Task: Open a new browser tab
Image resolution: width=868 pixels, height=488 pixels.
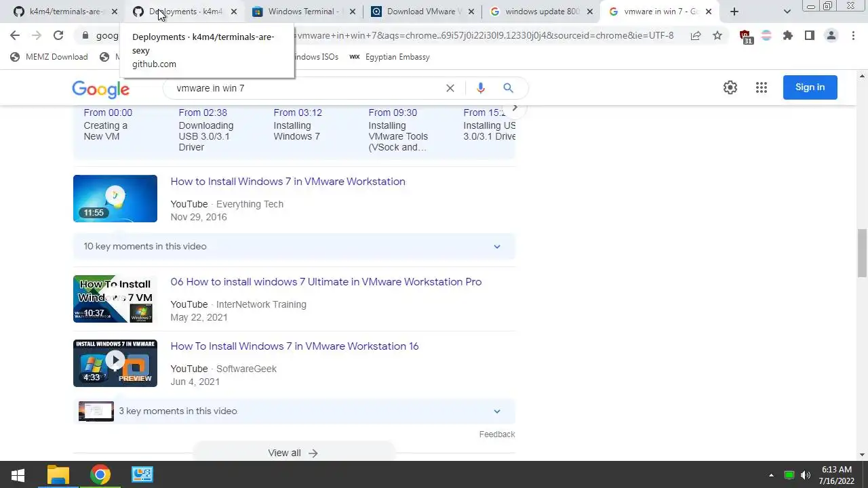Action: 734,12
